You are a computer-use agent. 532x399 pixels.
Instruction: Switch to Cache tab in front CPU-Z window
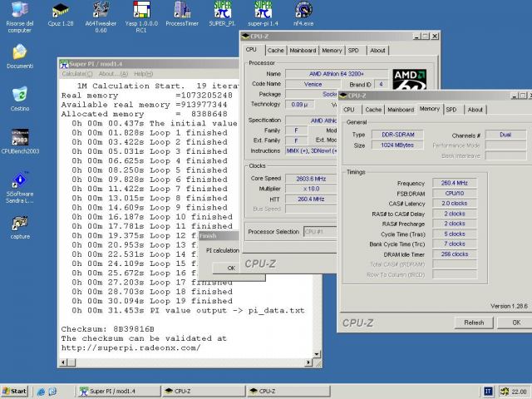[x=373, y=110]
